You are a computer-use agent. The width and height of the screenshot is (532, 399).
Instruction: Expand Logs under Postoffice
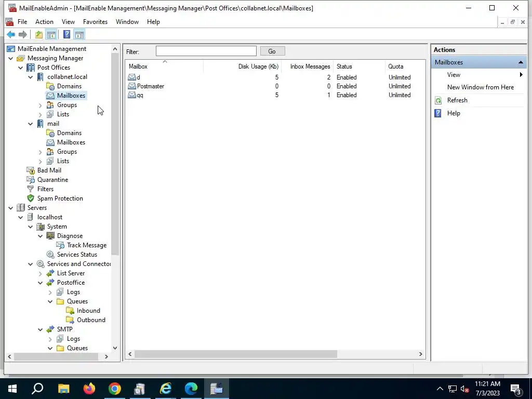click(50, 292)
